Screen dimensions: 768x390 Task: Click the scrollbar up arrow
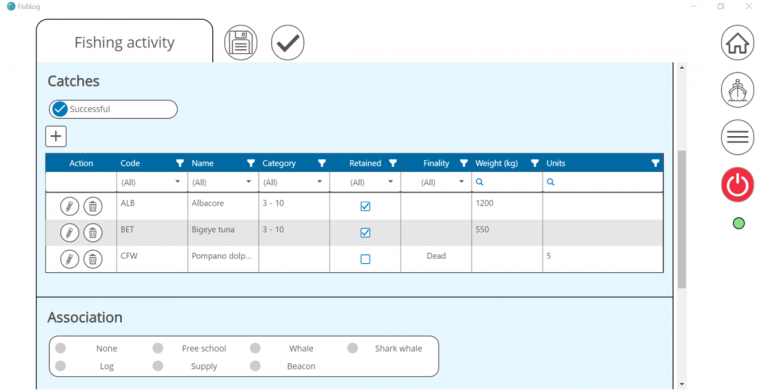point(681,68)
